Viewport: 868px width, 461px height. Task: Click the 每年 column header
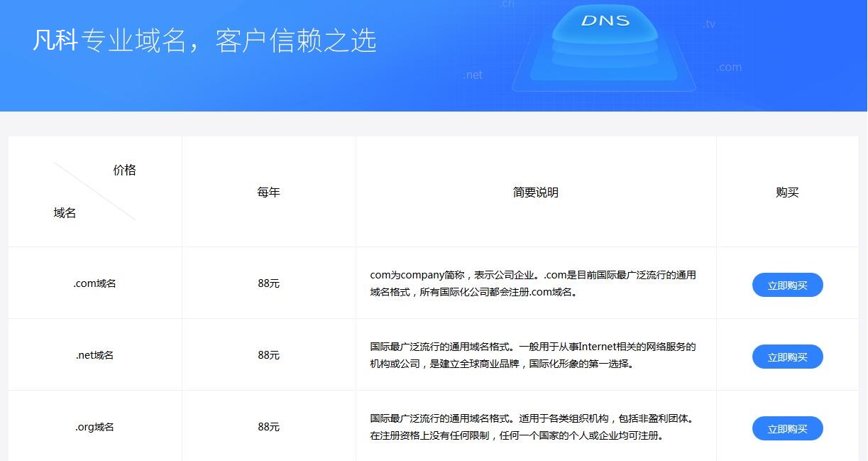click(268, 192)
